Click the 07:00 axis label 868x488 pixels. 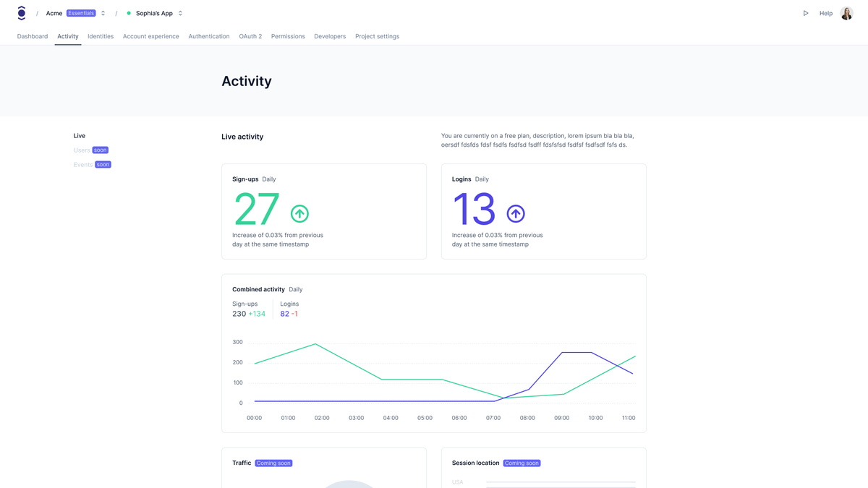coord(493,418)
